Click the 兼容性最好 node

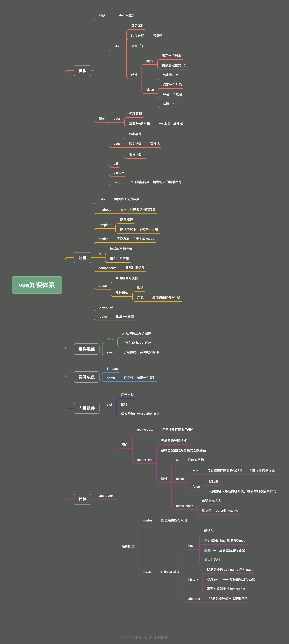(x=212, y=560)
